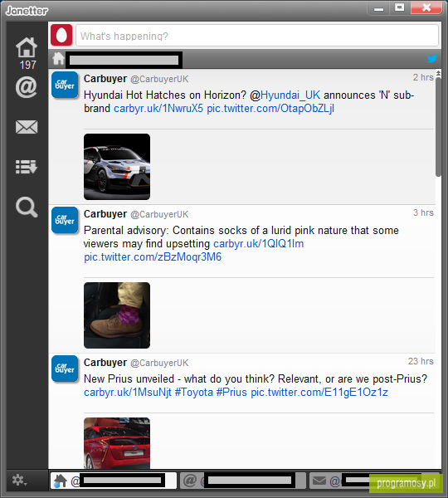
Task: Open Direct Messages envelope sidebar icon
Action: tap(27, 127)
